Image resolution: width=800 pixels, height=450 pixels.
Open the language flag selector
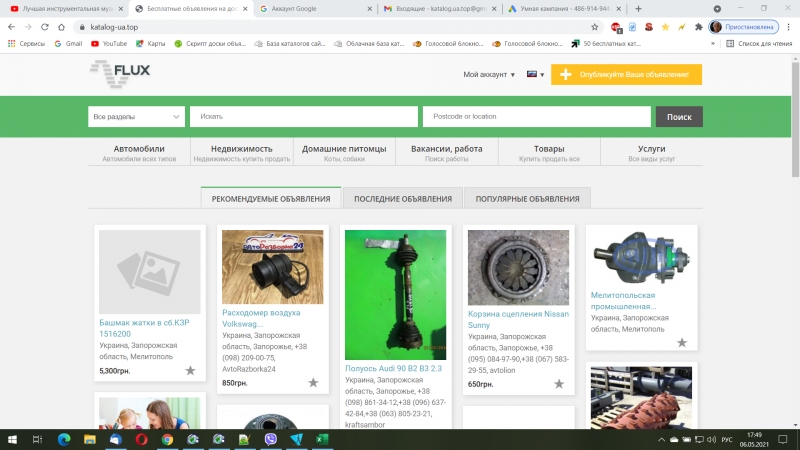(535, 74)
